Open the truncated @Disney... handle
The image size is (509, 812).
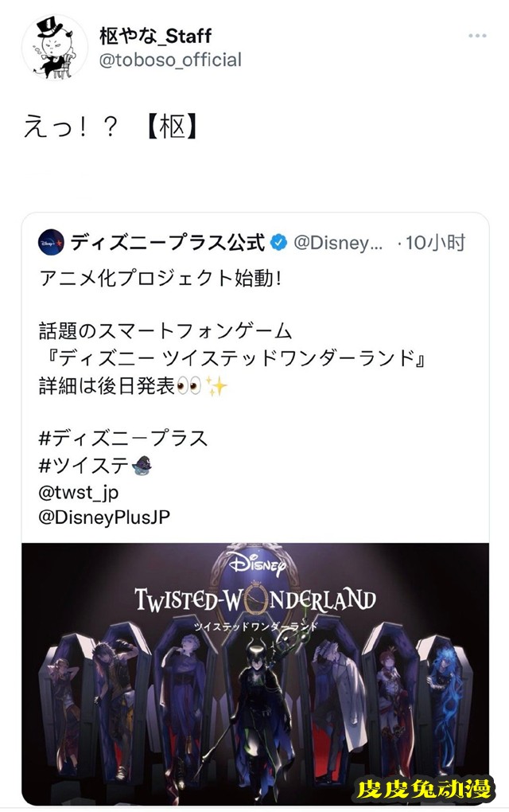338,242
